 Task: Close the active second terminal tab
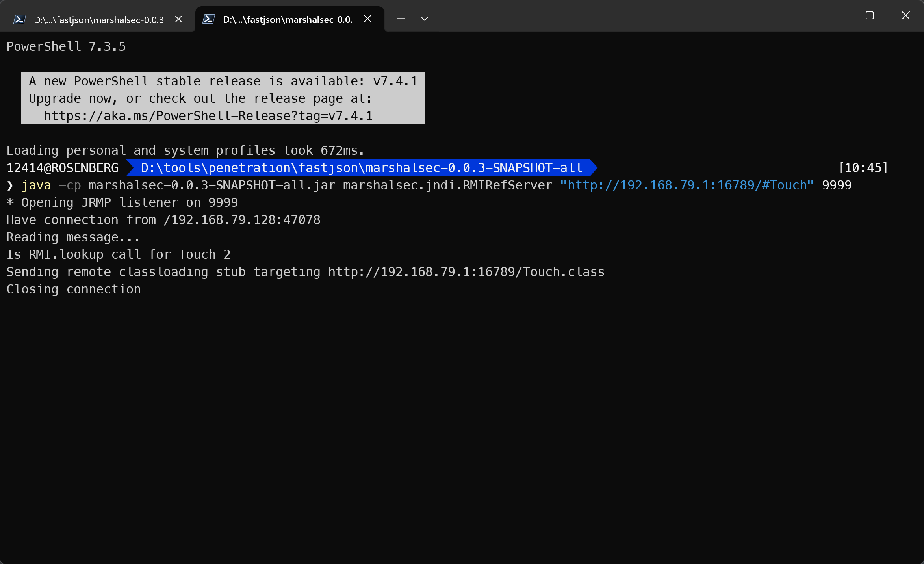[x=367, y=19]
